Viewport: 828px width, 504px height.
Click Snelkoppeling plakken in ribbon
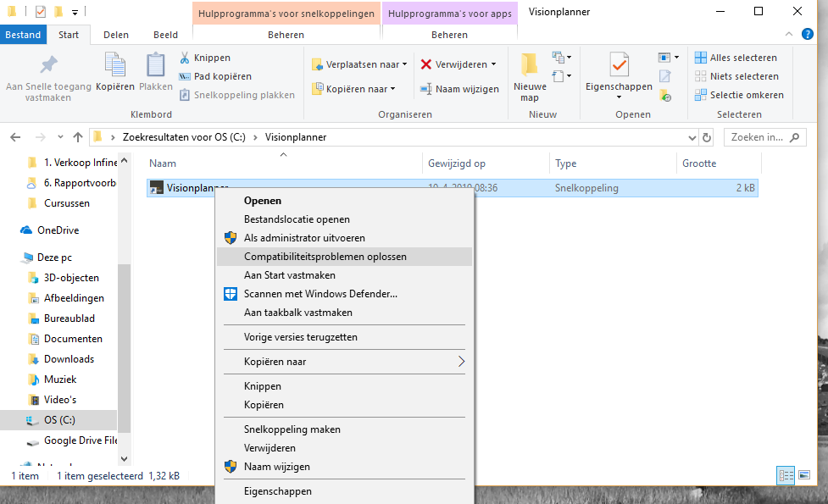(236, 95)
